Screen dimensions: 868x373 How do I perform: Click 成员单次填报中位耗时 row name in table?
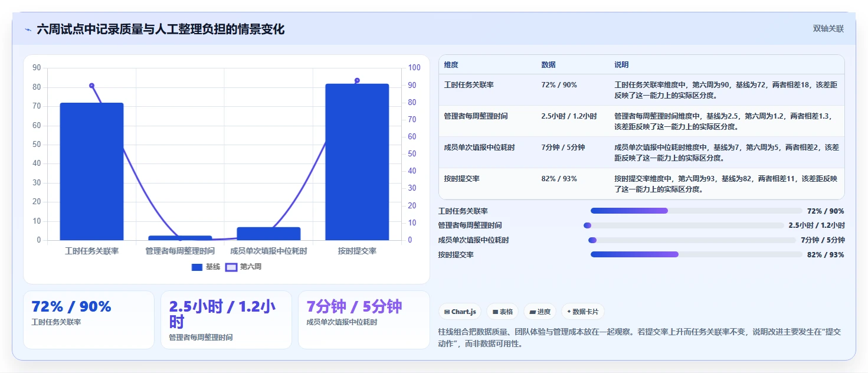(479, 148)
